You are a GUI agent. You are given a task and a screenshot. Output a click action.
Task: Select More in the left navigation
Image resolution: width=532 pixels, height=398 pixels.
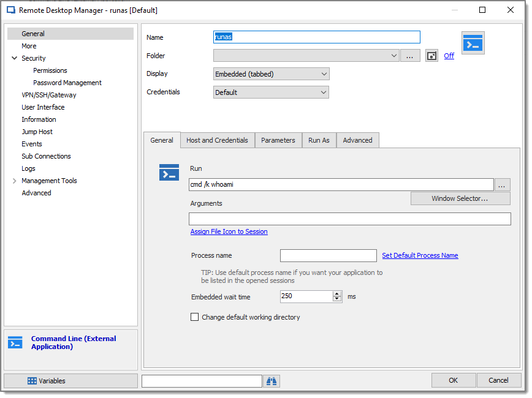29,46
